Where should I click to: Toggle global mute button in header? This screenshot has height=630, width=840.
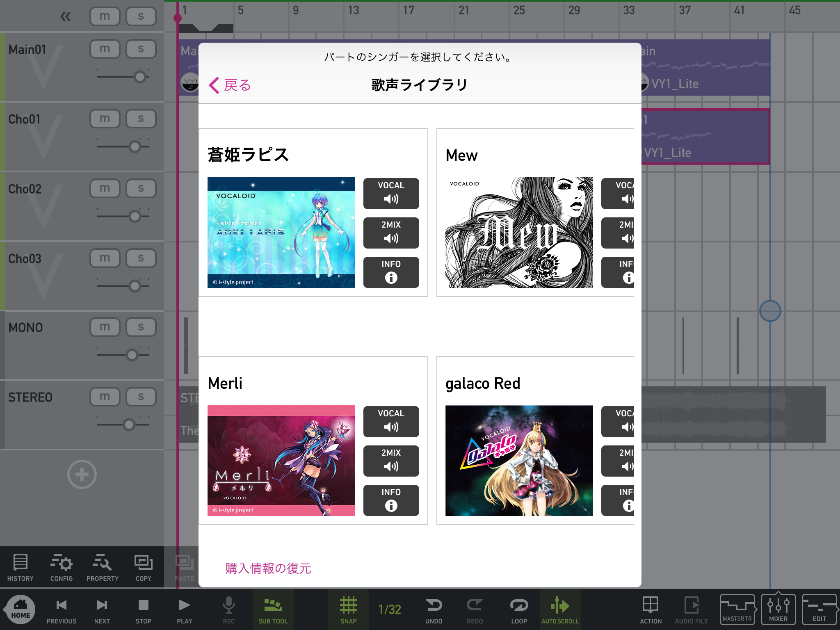(x=105, y=16)
